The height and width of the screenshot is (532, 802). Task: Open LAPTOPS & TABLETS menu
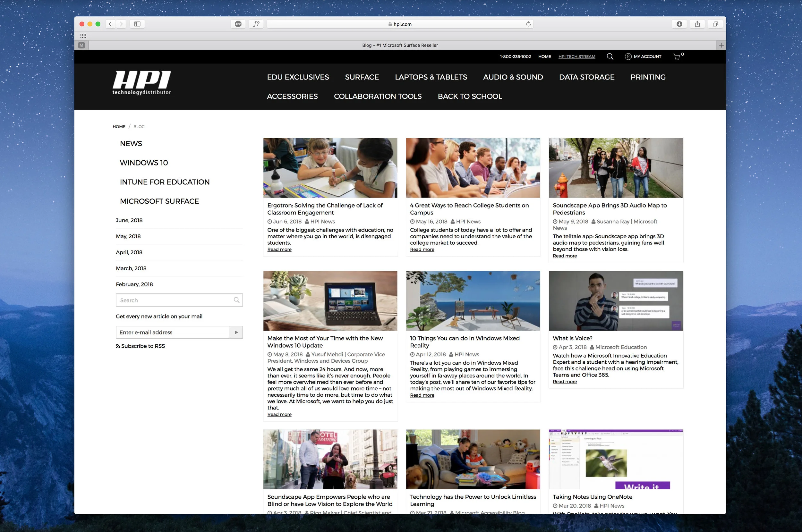point(431,77)
